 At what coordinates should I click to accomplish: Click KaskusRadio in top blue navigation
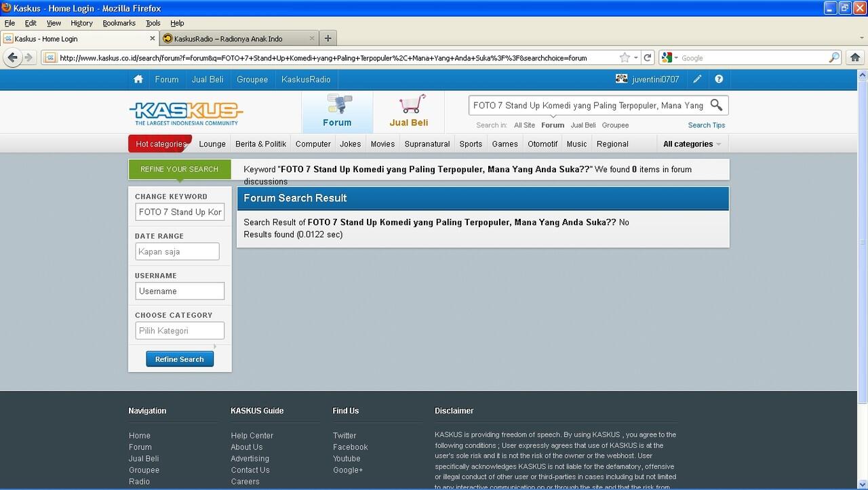click(306, 79)
